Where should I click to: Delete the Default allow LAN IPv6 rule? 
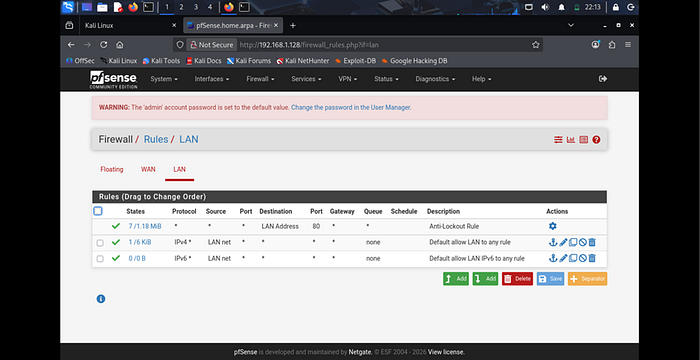coord(592,258)
